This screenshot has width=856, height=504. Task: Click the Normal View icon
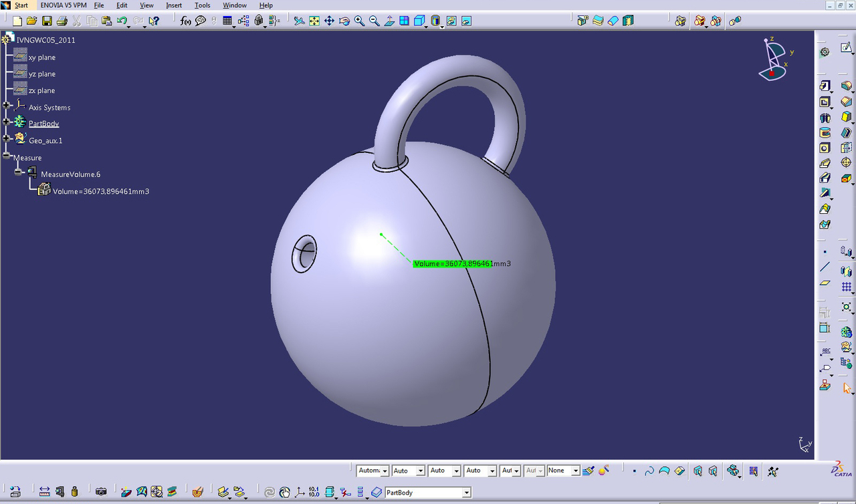389,21
